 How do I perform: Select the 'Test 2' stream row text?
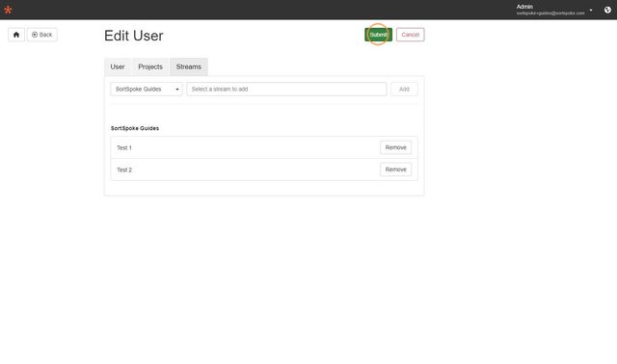point(124,169)
